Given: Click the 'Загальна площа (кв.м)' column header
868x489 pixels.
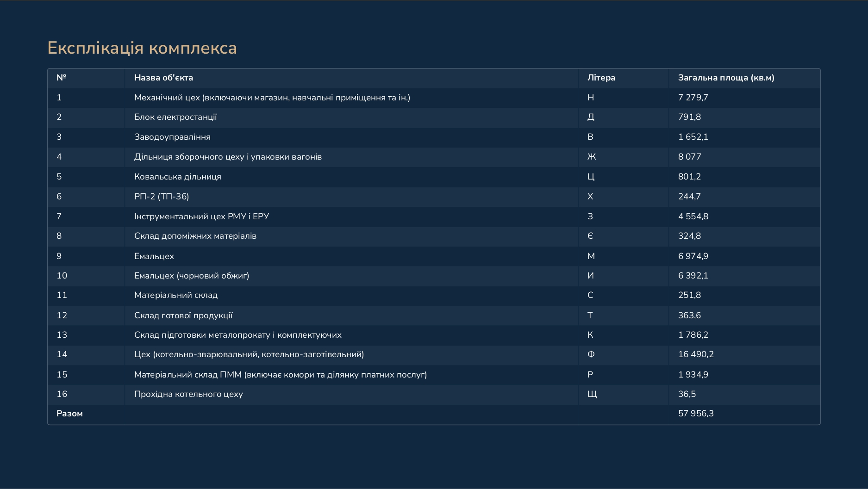Looking at the screenshot, I should (x=726, y=78).
